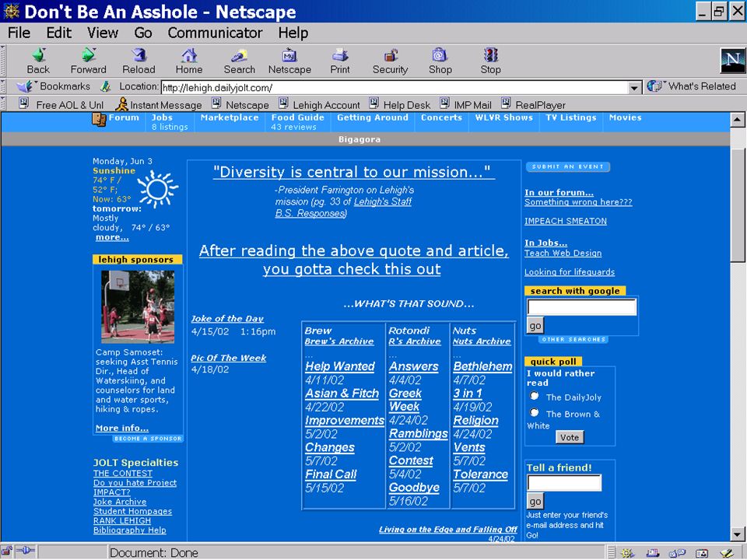Click the Netscape bookmark in personal toolbar
This screenshot has height=560, width=747.
(240, 104)
